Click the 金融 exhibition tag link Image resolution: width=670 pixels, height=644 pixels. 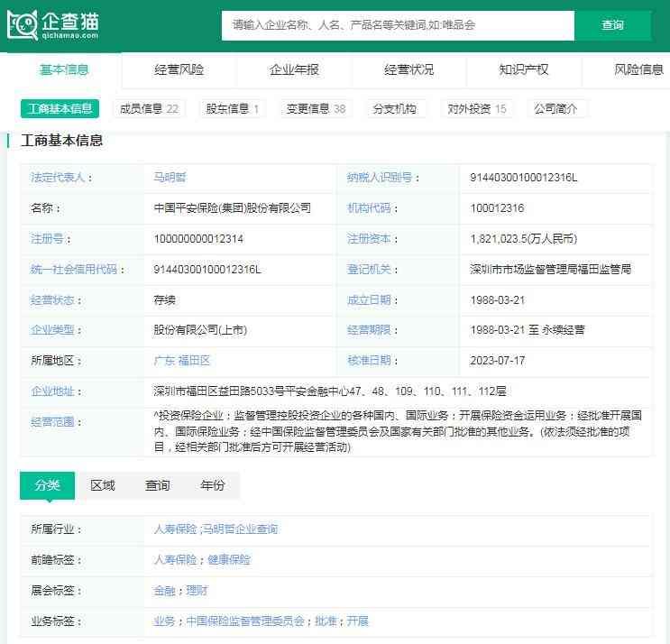pos(164,591)
